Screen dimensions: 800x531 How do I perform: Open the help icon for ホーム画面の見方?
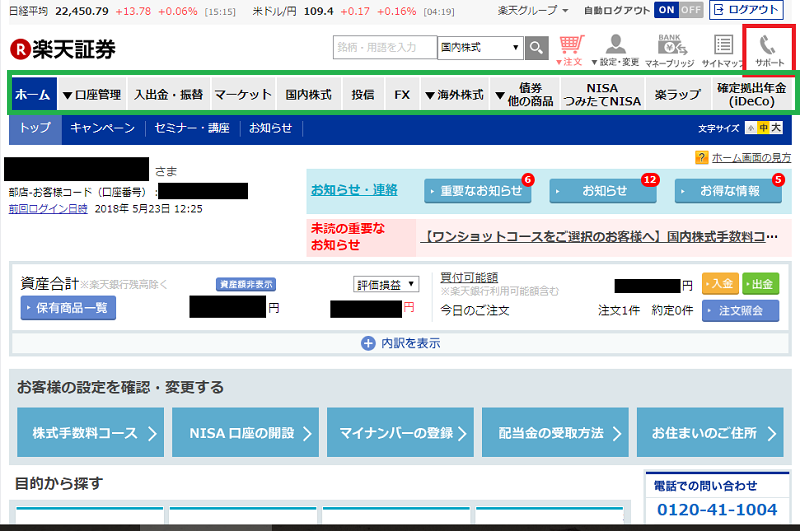click(x=702, y=158)
